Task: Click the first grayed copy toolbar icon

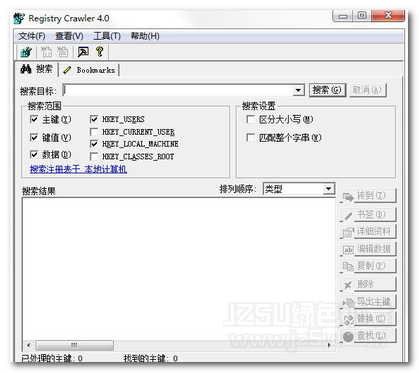Action: [x=46, y=52]
